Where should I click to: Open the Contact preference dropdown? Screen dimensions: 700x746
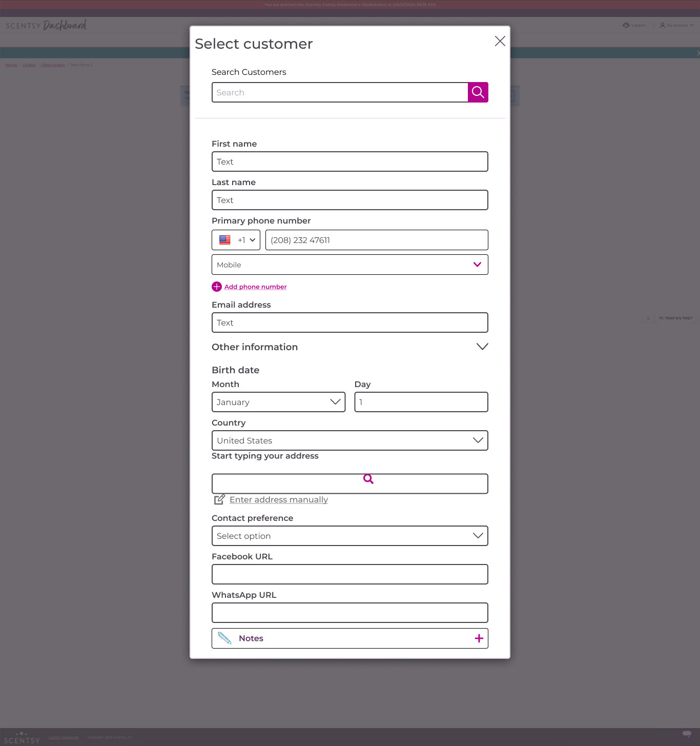[350, 536]
